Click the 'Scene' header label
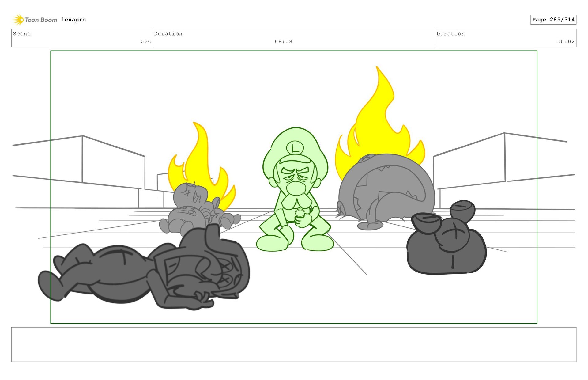This screenshot has width=588, height=380. click(22, 34)
